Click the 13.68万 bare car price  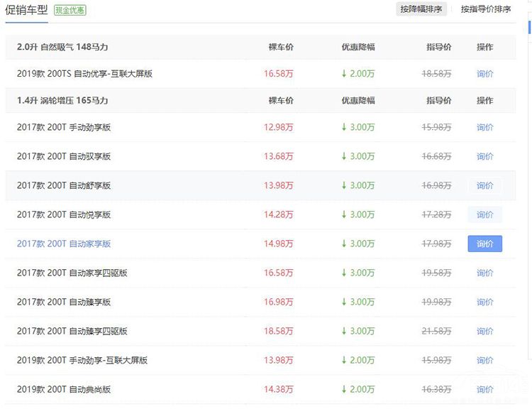(x=279, y=157)
